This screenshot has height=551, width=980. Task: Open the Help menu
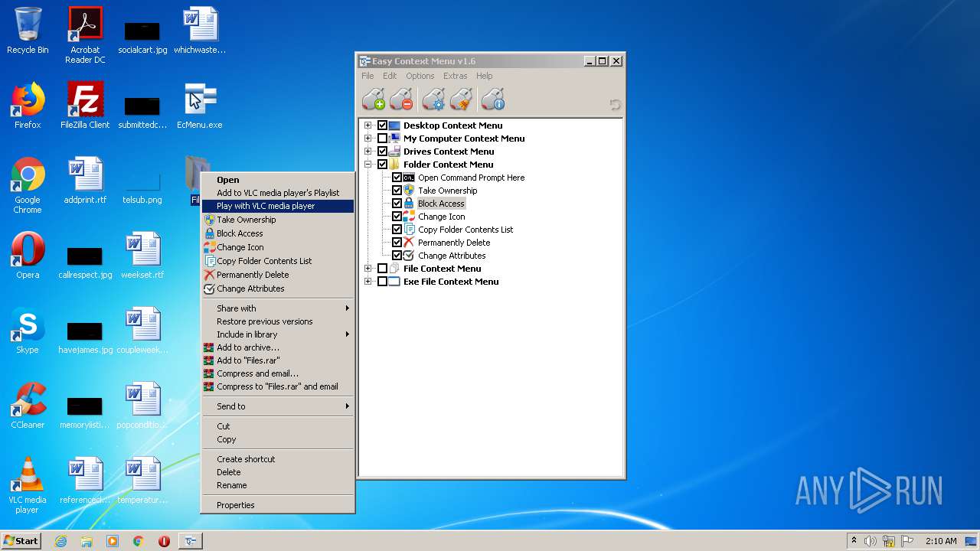[x=484, y=76]
